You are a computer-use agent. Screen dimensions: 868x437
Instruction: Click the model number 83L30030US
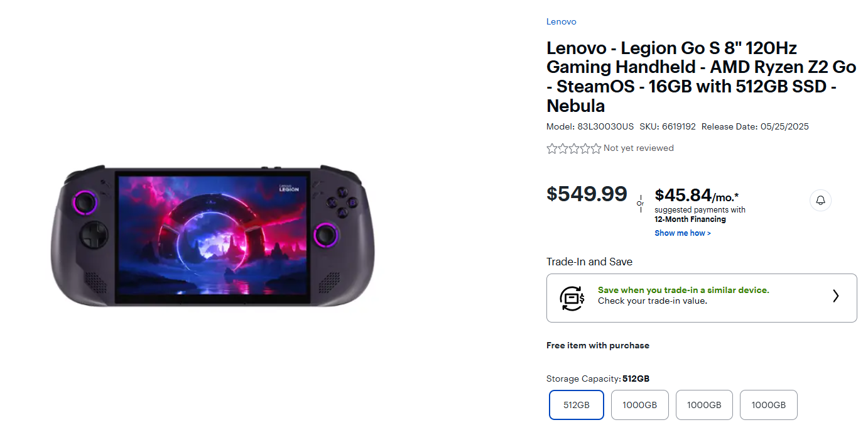click(605, 126)
